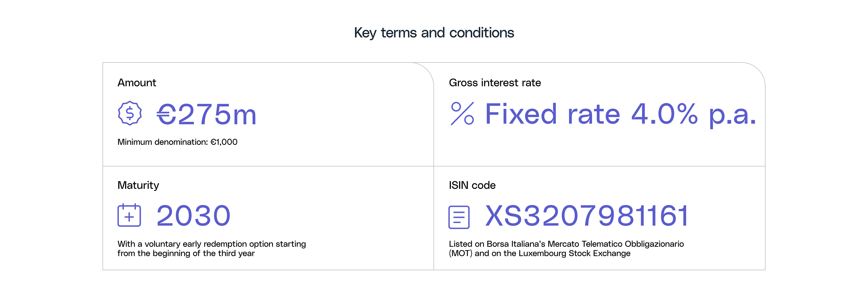The width and height of the screenshot is (868, 295).
Task: Click "from the beginning of the third year"
Action: [x=186, y=253]
